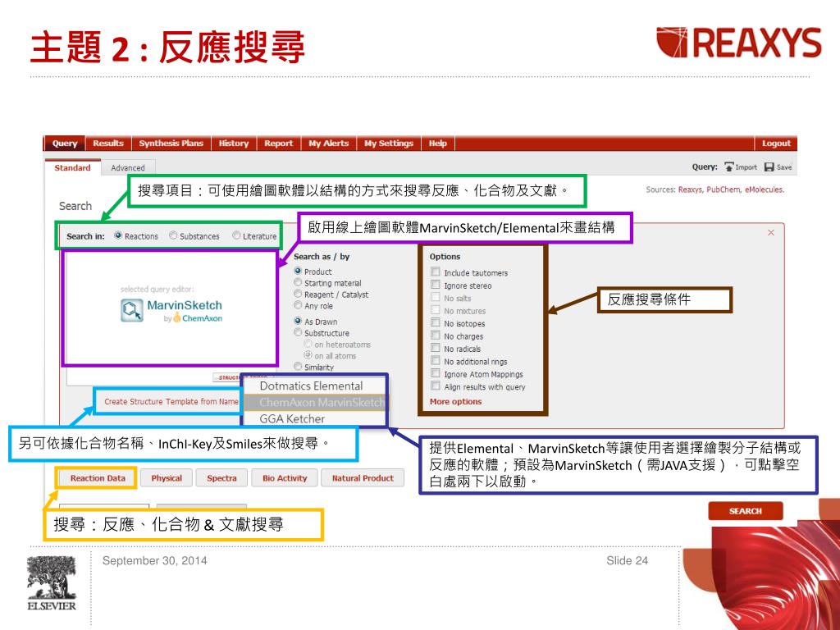Open the More options link
Screen dimensions: 840x630
point(455,401)
